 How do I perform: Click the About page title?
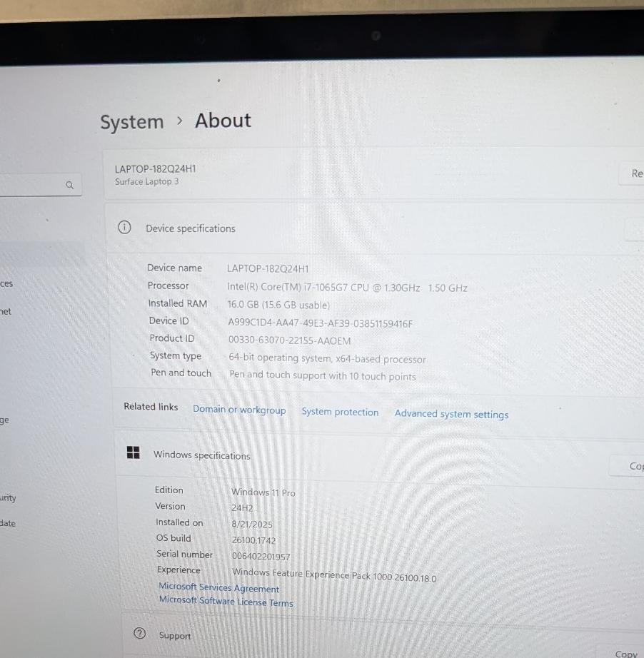point(223,121)
